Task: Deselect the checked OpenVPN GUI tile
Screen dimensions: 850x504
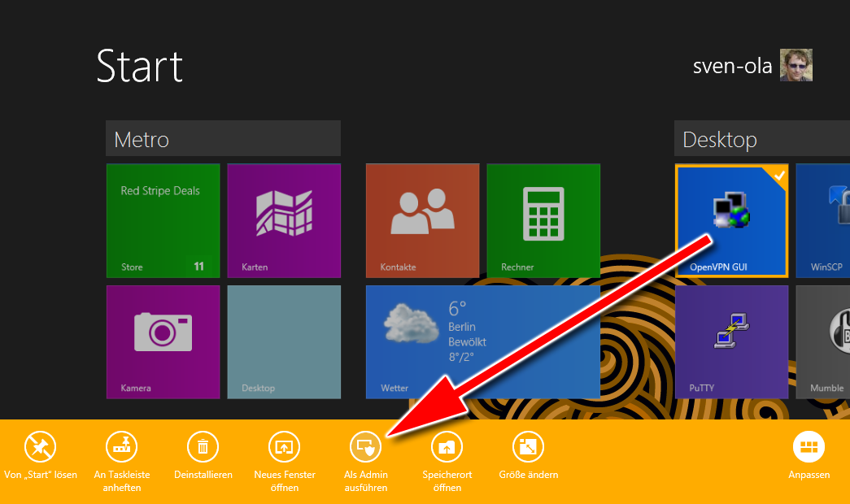Action: coord(730,220)
